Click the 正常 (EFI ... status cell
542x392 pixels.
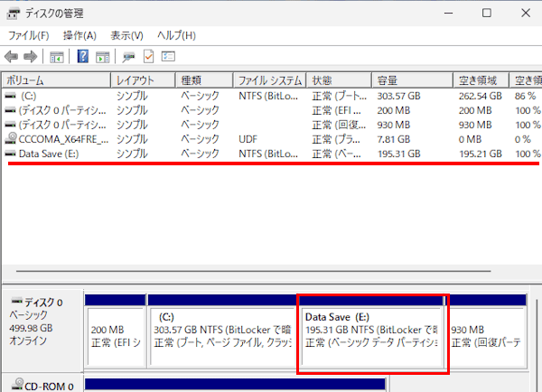[x=336, y=110]
